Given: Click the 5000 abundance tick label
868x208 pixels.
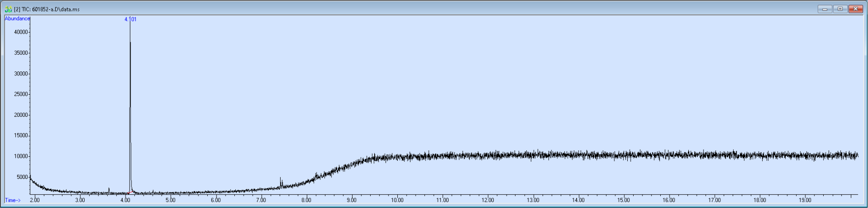Looking at the screenshot, I should click(23, 177).
